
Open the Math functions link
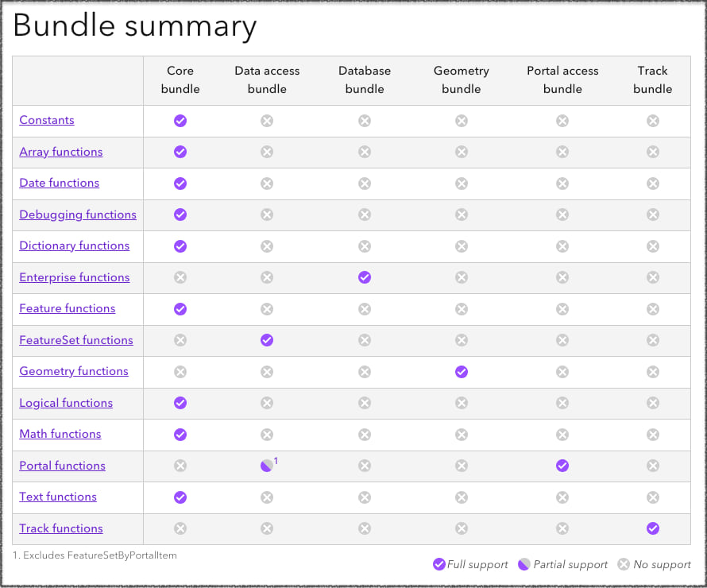click(60, 434)
